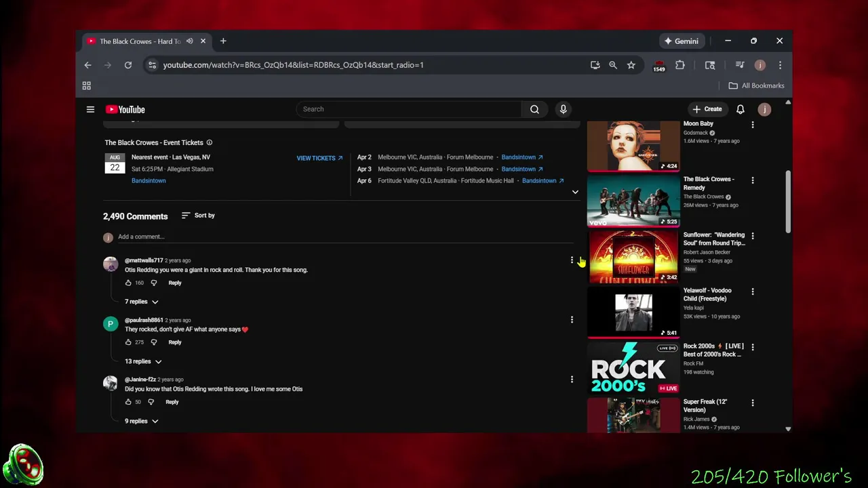The width and height of the screenshot is (868, 488).
Task: Open options for Yelawolf Voodoo Child video
Action: pyautogui.click(x=752, y=291)
